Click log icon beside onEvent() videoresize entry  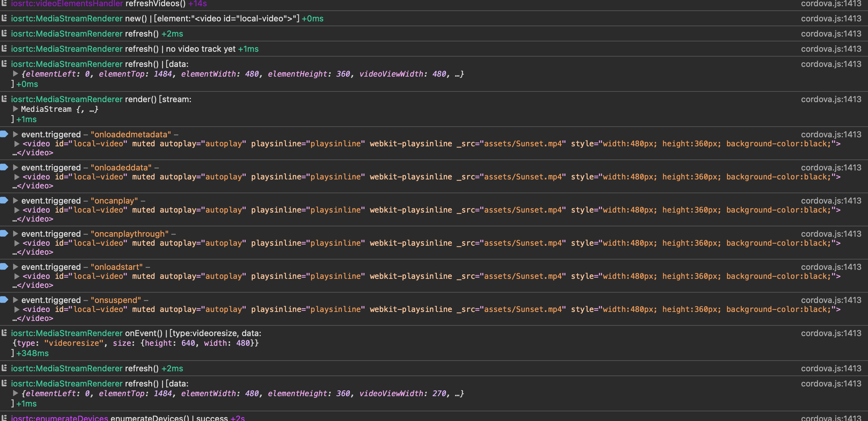(4, 333)
